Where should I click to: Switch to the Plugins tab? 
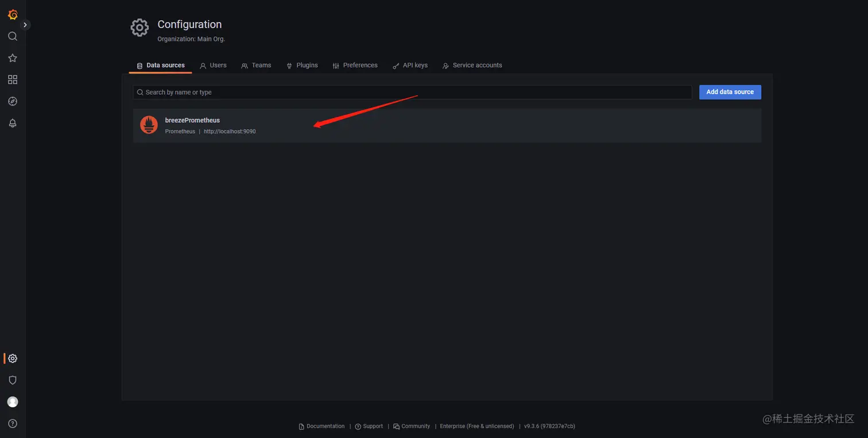pos(302,65)
